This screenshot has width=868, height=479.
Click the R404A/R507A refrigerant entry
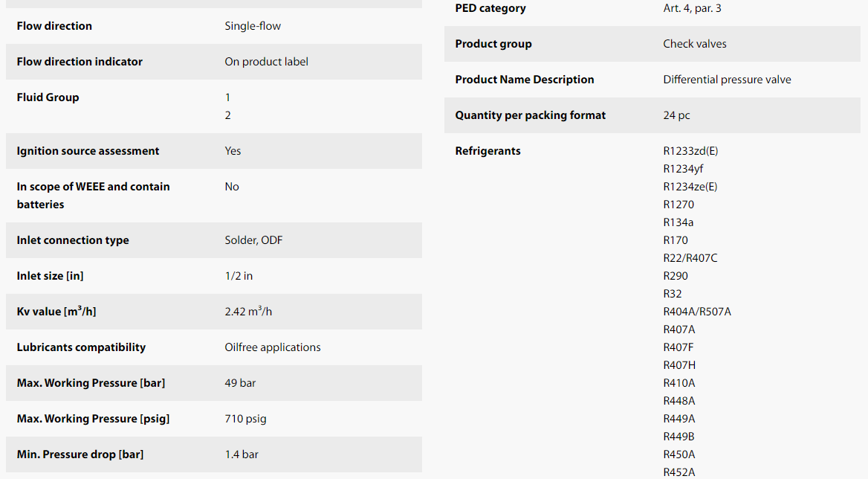(697, 312)
